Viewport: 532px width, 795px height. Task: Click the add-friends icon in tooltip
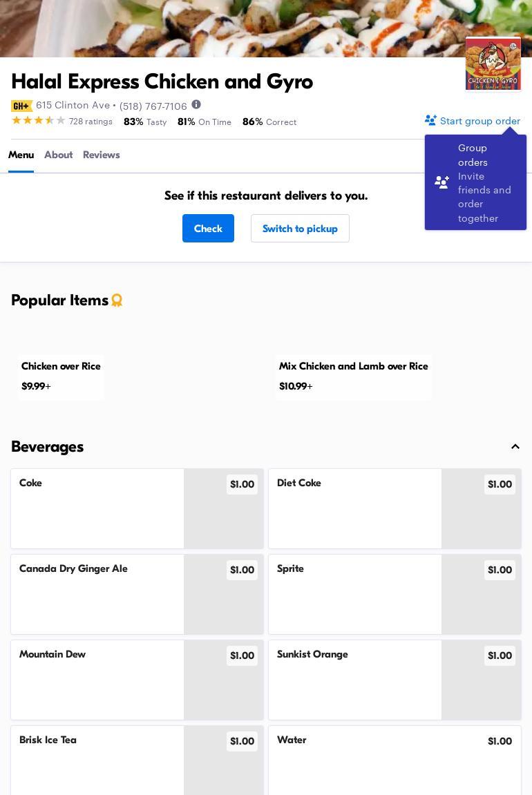[x=441, y=182]
